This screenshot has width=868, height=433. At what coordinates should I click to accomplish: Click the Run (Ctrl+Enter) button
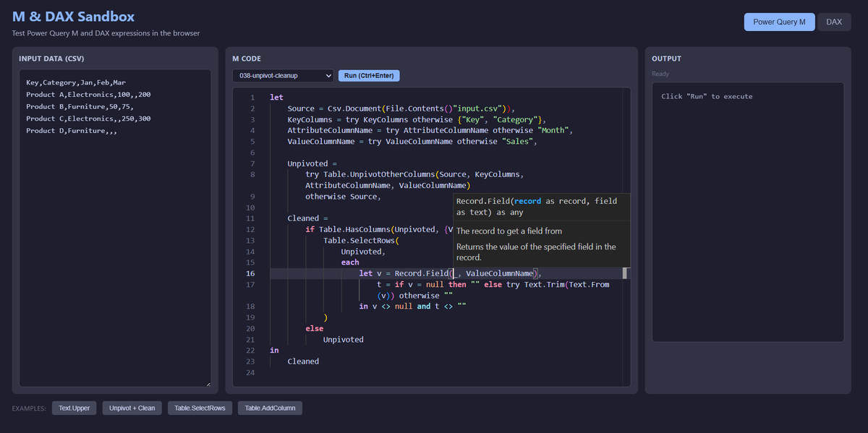[x=369, y=75]
